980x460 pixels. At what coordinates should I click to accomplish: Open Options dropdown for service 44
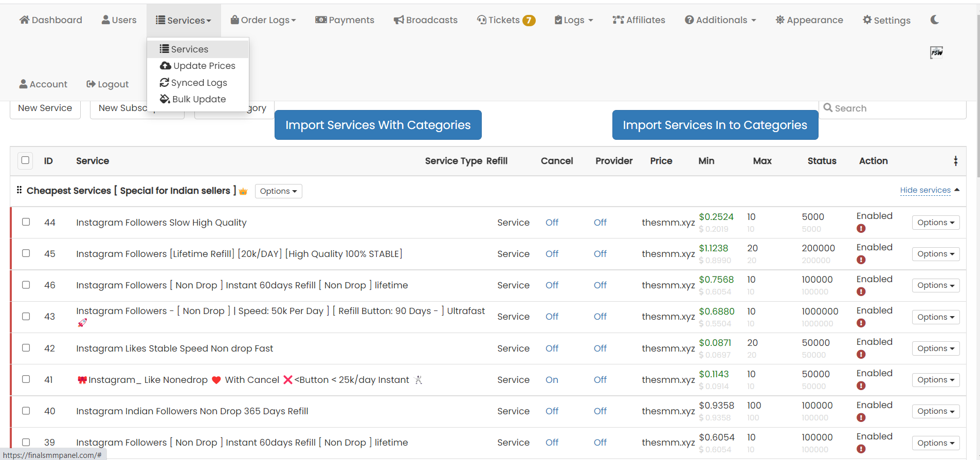(x=935, y=223)
